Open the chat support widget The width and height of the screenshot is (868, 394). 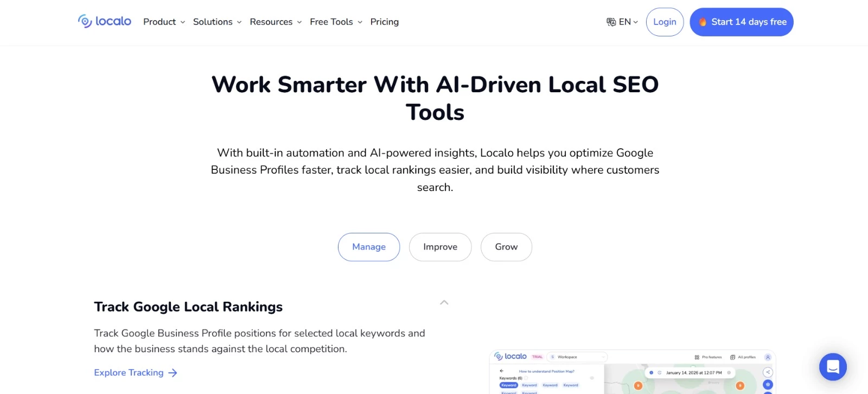833,367
